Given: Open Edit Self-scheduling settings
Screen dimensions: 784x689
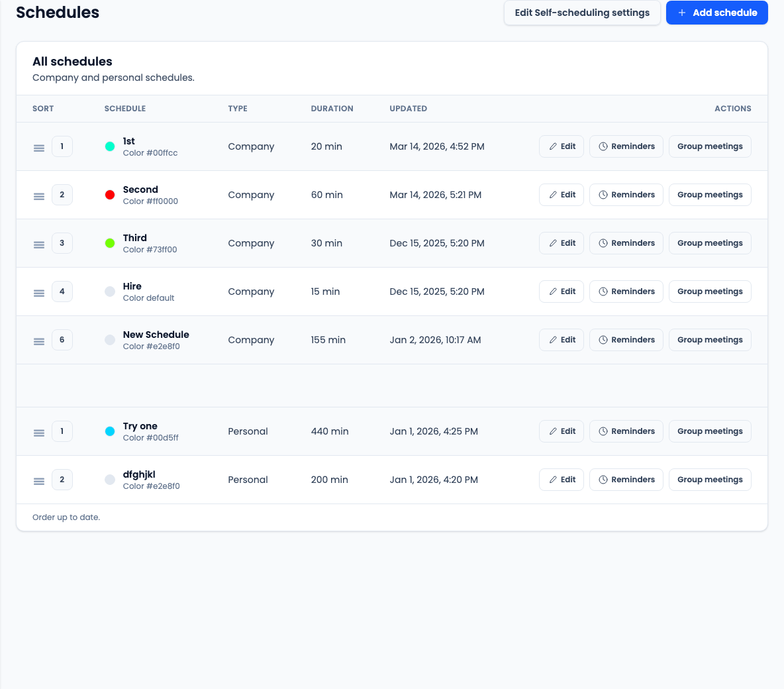Looking at the screenshot, I should click(582, 13).
